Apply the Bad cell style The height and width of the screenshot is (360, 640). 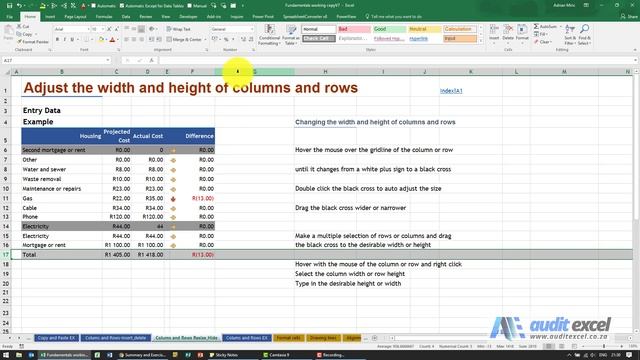(x=354, y=29)
